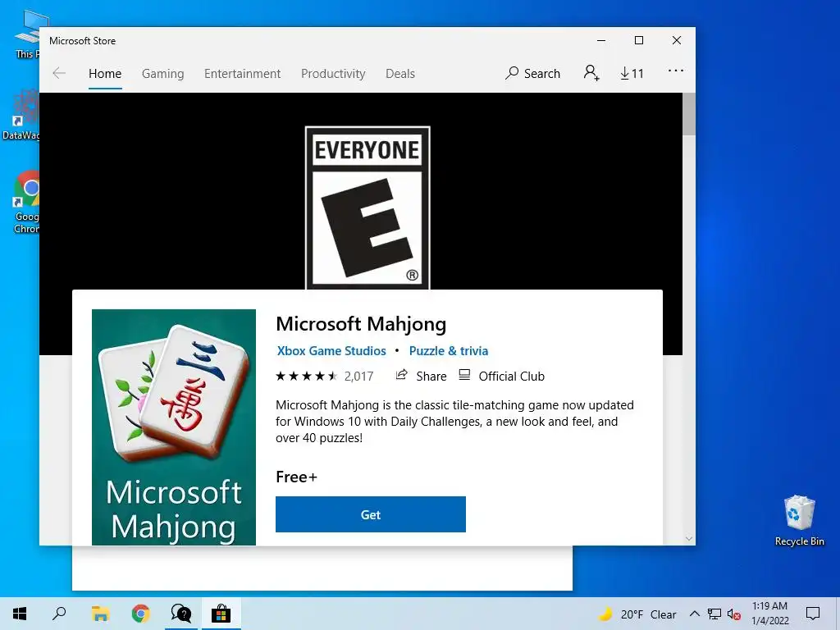Click the star rating with 2,017 reviews

click(324, 376)
